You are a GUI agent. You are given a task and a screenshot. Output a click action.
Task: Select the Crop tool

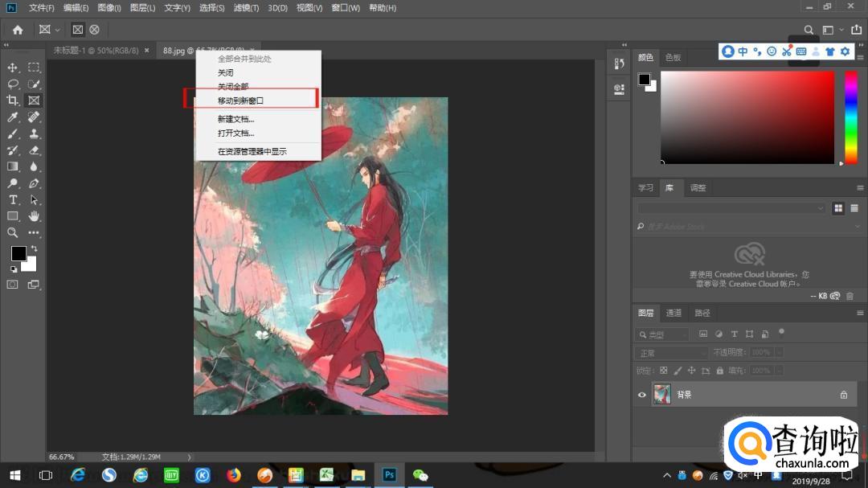(x=12, y=100)
